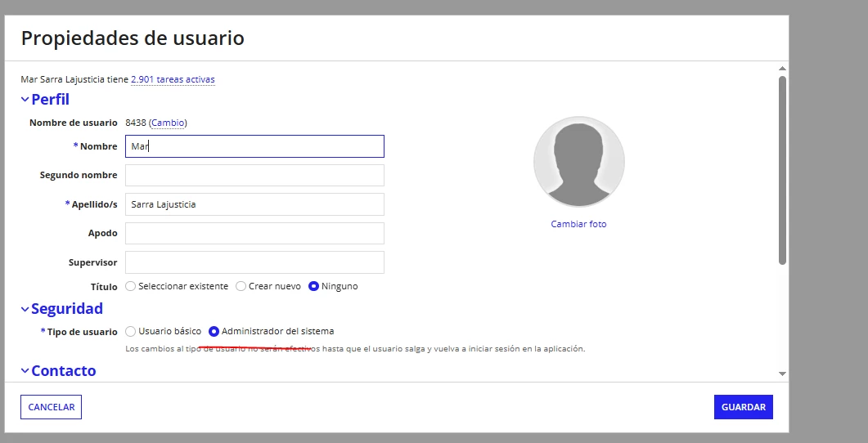The image size is (868, 443).
Task: Click the Perfil section heading
Action: (50, 100)
